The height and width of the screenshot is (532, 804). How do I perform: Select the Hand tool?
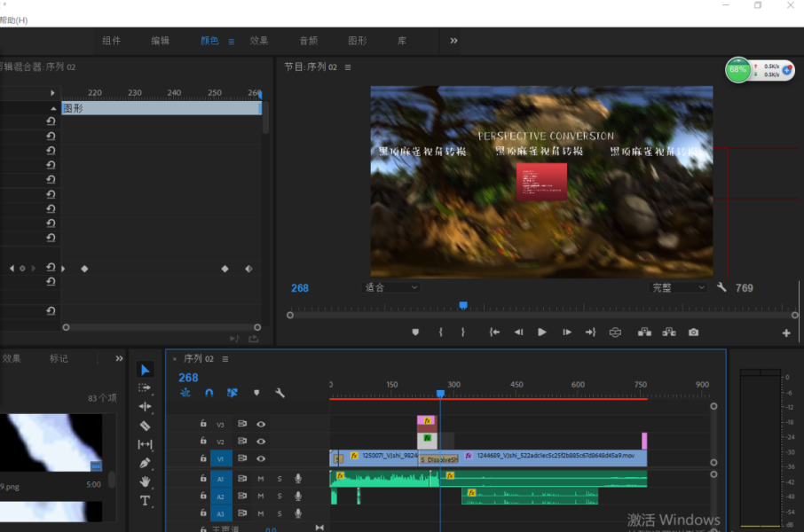(146, 481)
